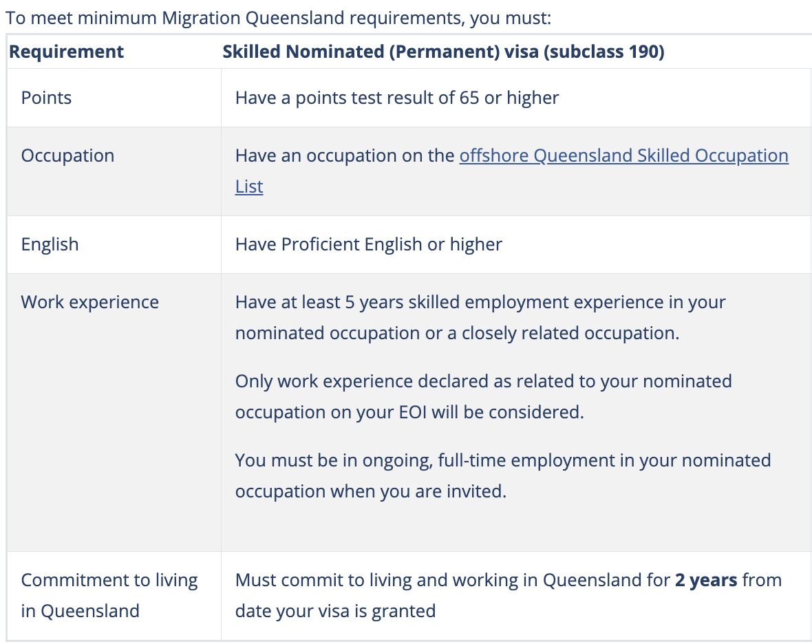This screenshot has height=644, width=812.
Task: Click the "(subclass 190)" text in the header
Action: click(603, 52)
